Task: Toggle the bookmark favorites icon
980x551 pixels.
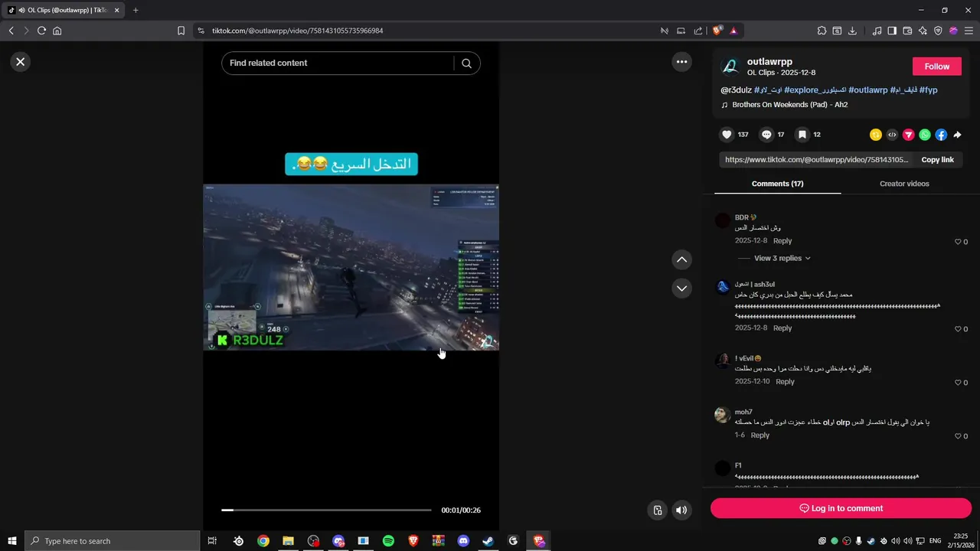Action: [x=802, y=135]
